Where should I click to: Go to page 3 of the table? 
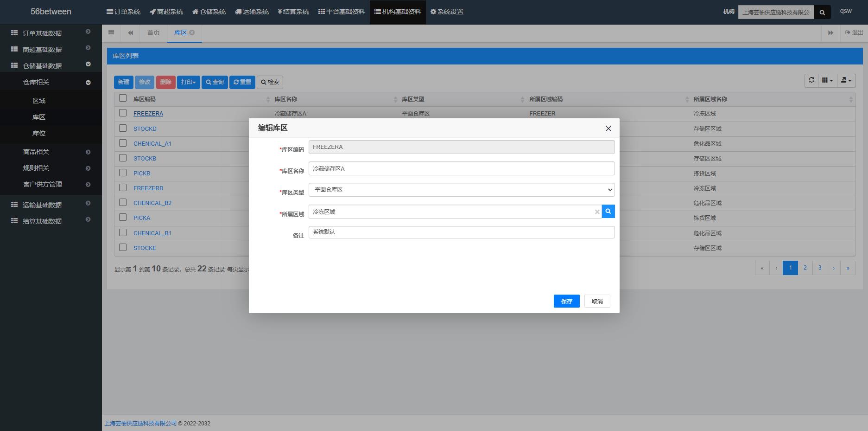pyautogui.click(x=820, y=268)
